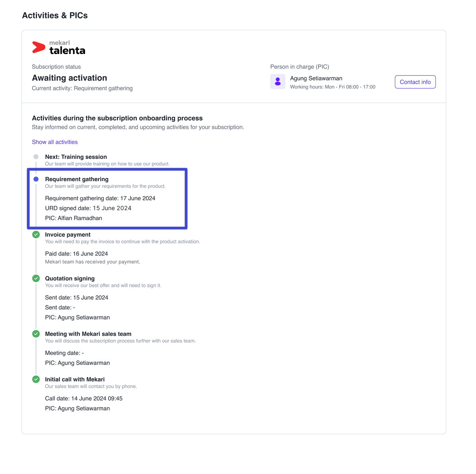Click the Quotation signing activity title
Viewport: 476px width, 474px height.
click(x=70, y=279)
